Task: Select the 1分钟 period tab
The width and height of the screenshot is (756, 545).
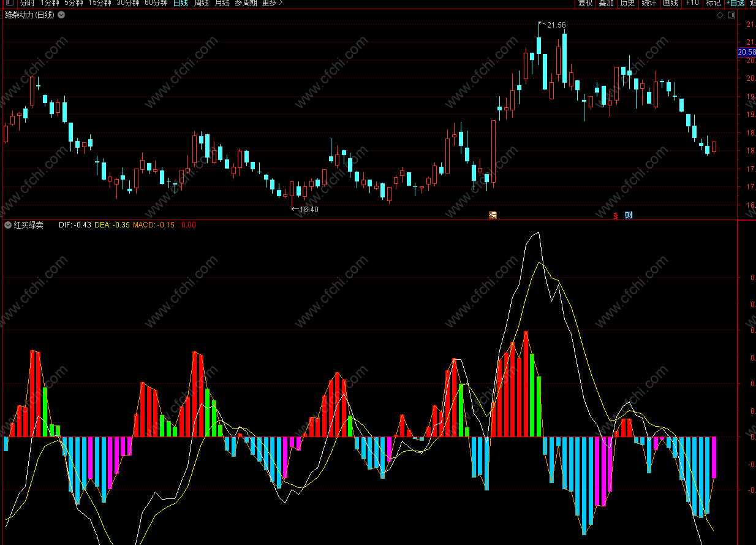Action: tap(50, 3)
